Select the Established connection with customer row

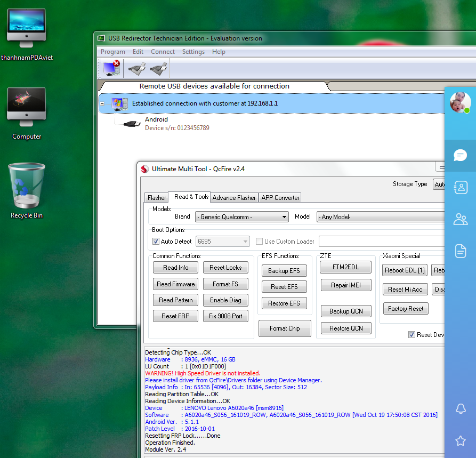pyautogui.click(x=272, y=103)
